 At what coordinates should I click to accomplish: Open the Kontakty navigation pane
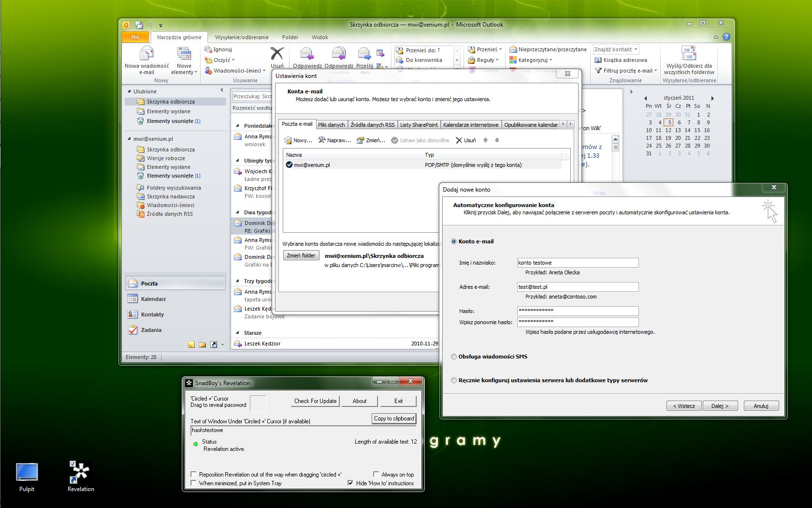point(152,314)
